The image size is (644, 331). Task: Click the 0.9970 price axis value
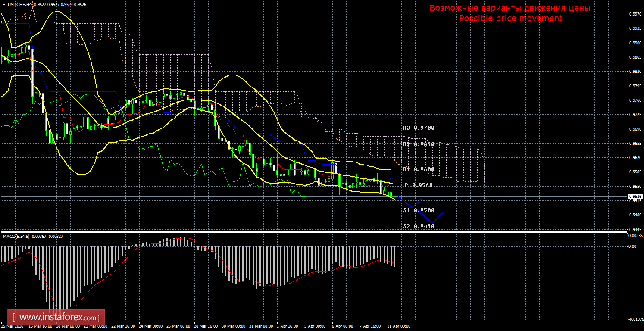[634, 14]
